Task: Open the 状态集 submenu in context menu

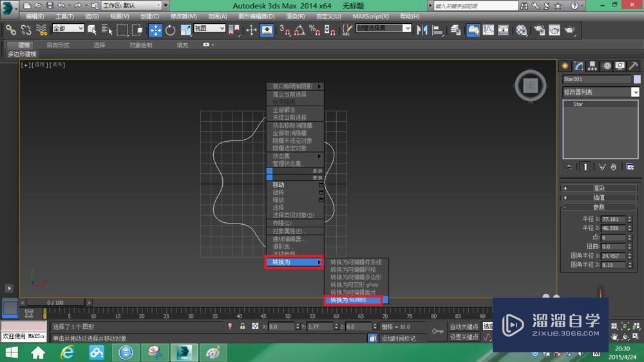Action: pos(295,156)
